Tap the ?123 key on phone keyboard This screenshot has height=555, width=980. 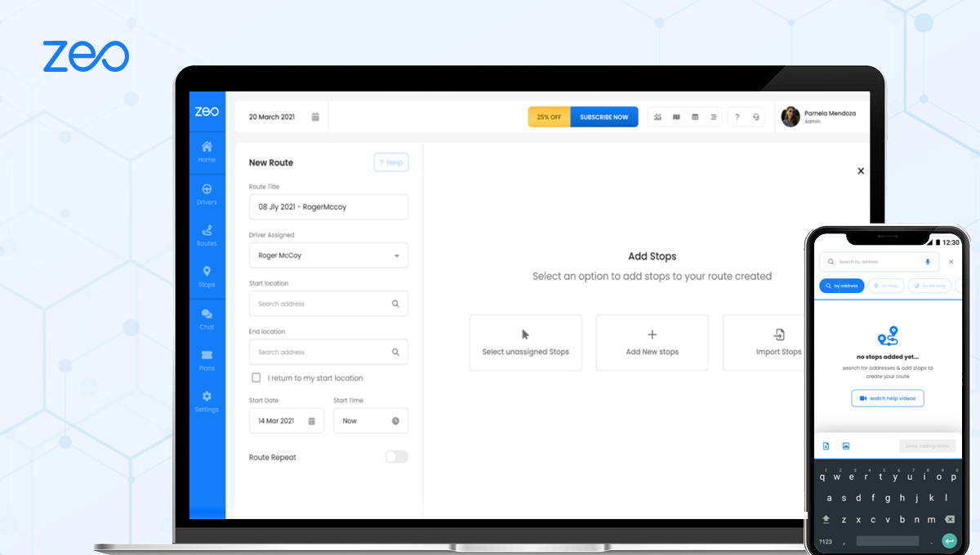pos(826,541)
